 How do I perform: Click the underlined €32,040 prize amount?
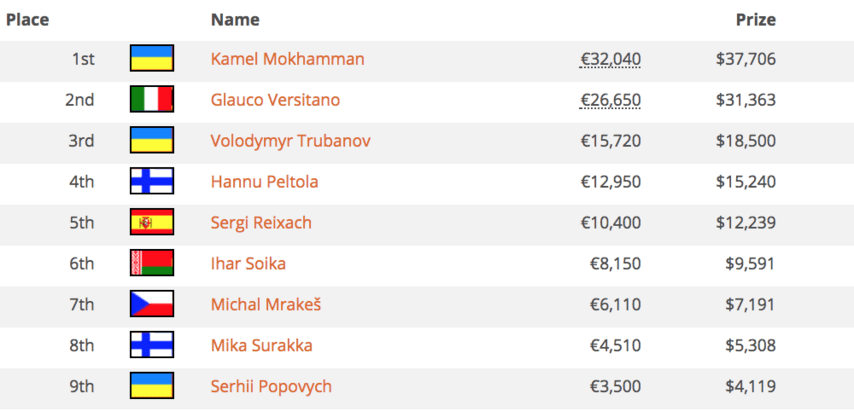pos(610,59)
